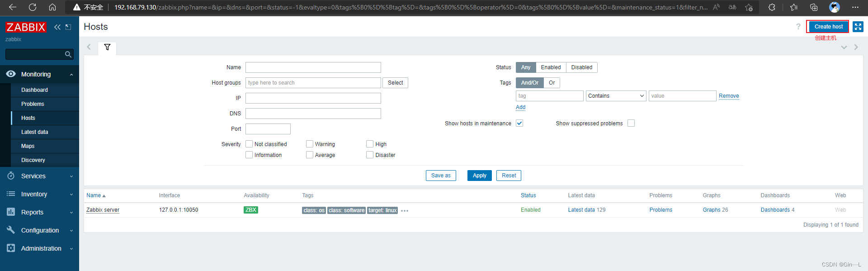Open the favorites list icon
This screenshot has width=868, height=271.
(794, 7)
